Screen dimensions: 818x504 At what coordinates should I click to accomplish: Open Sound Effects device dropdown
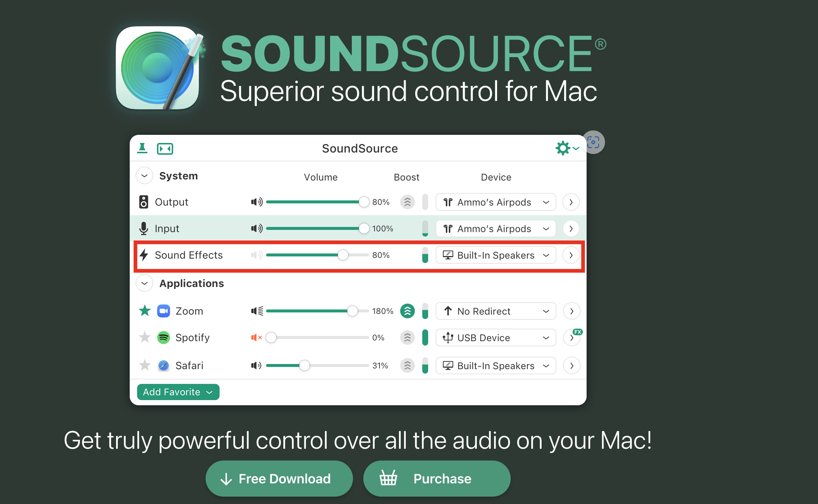pos(496,255)
